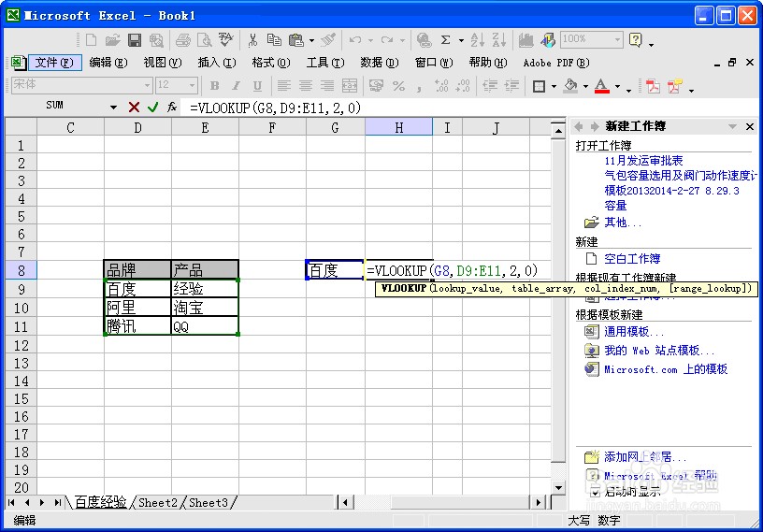Toggle Underline formatting button
The image size is (763, 532).
(257, 86)
